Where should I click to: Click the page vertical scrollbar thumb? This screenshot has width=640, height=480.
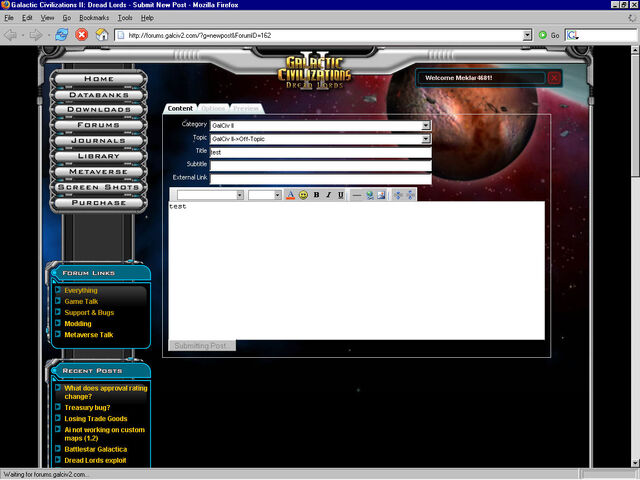(x=635, y=116)
